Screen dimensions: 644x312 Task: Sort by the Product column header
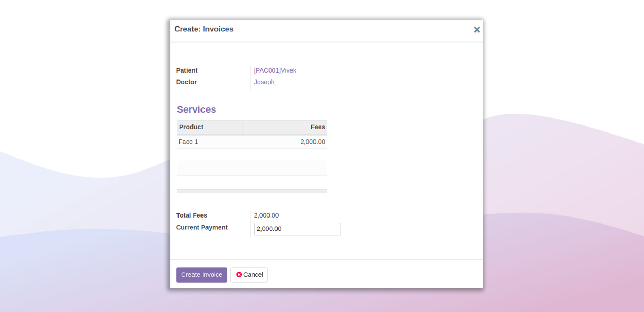click(210, 127)
